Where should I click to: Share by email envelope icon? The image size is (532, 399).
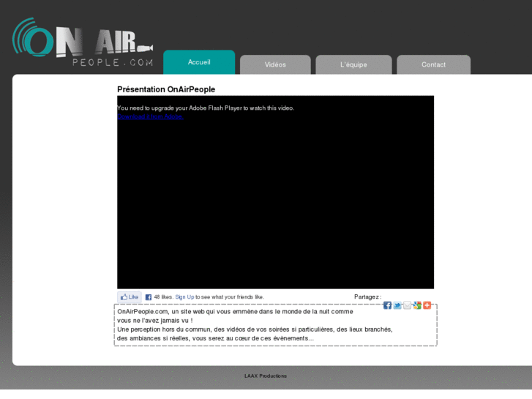click(407, 305)
